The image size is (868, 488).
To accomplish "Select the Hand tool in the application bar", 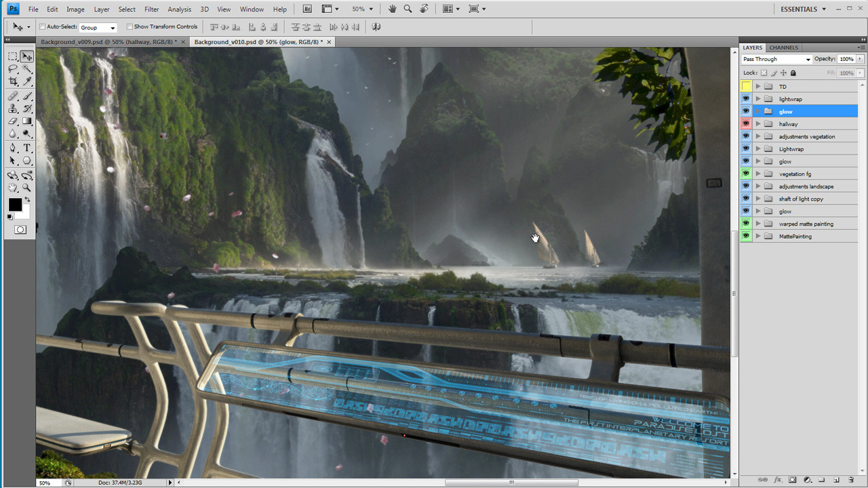I will [x=392, y=9].
